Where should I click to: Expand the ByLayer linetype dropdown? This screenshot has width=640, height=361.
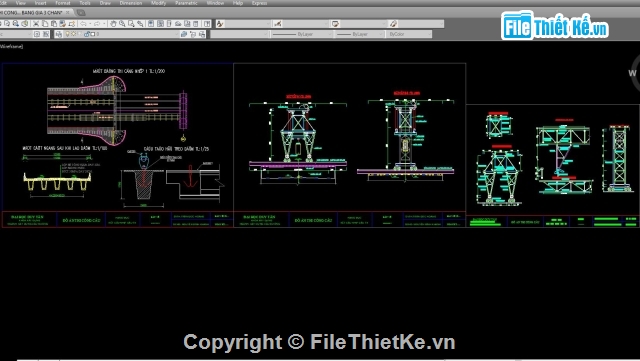[x=301, y=34]
